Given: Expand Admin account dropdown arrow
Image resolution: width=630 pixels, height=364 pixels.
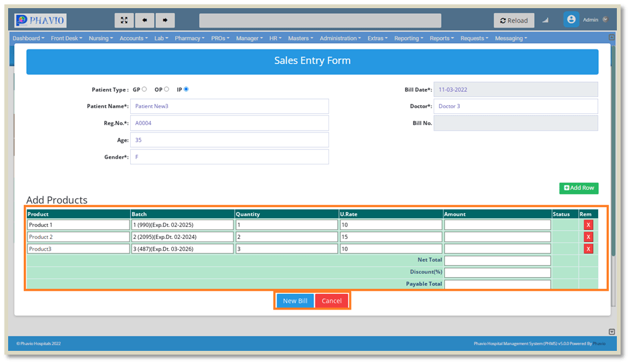Looking at the screenshot, I should [x=606, y=19].
